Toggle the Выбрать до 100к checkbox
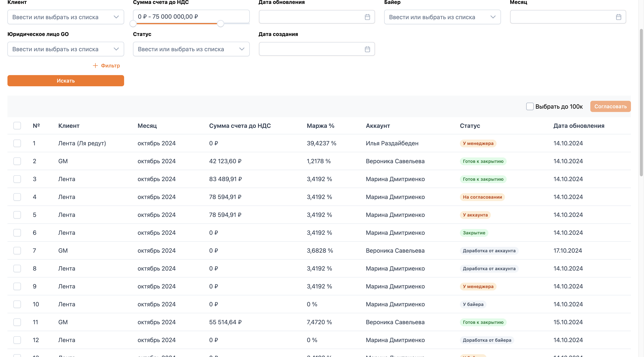 tap(530, 107)
